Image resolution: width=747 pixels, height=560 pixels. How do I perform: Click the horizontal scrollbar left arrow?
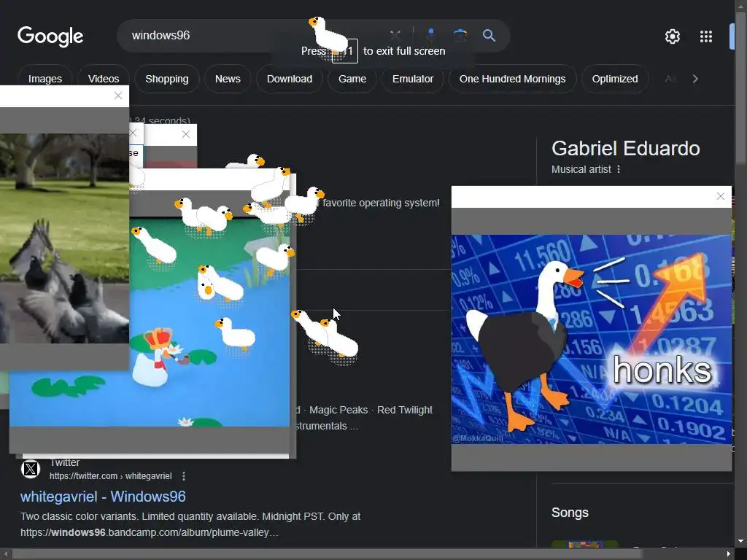(5, 554)
